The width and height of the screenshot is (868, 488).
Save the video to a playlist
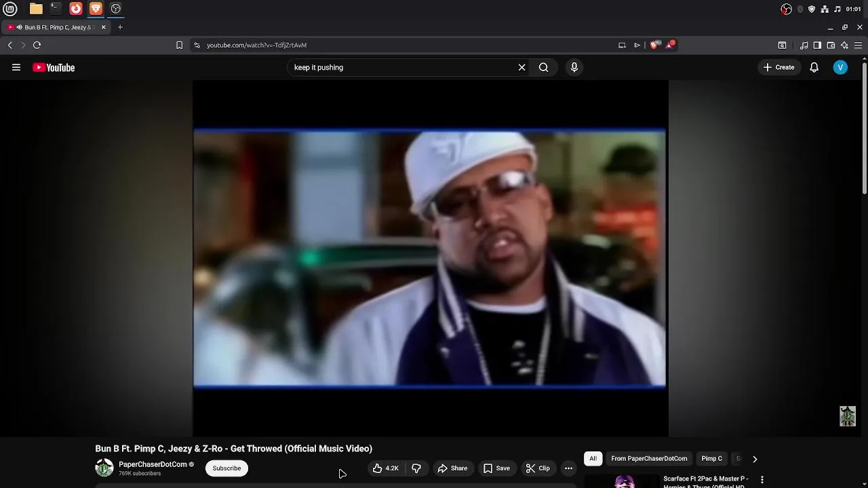pos(496,468)
